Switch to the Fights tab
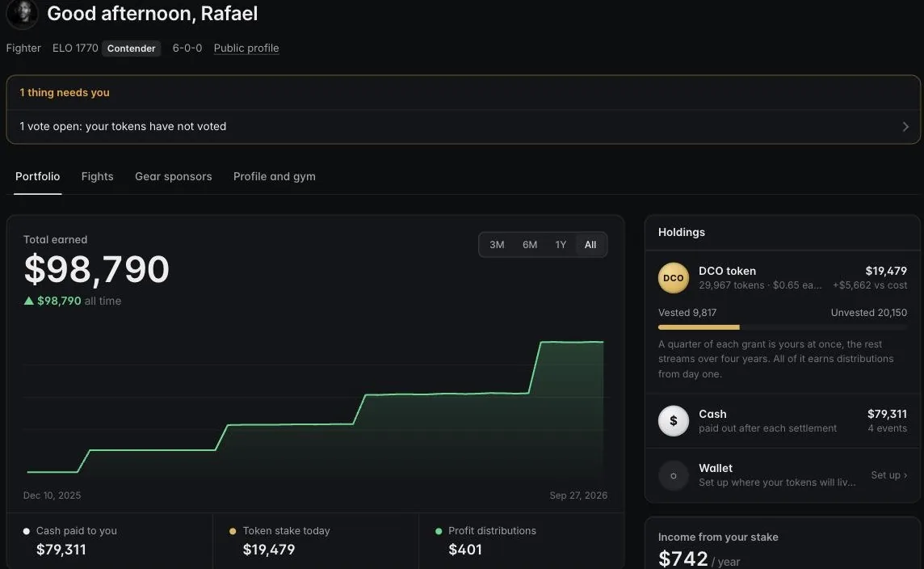 97,176
